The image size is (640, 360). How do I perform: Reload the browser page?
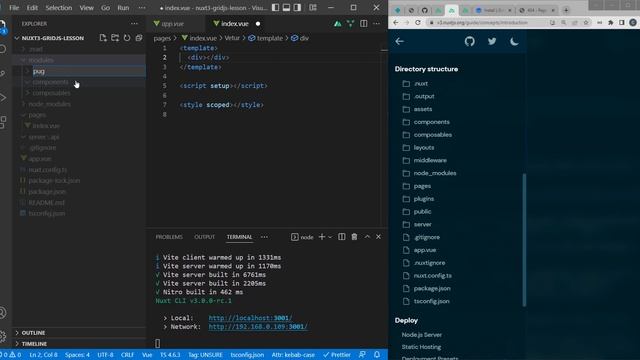pos(418,22)
